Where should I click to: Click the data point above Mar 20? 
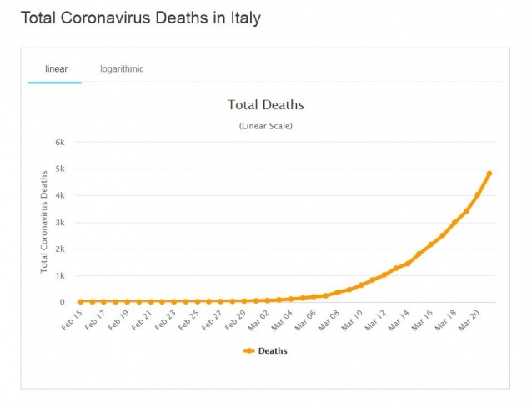point(478,194)
